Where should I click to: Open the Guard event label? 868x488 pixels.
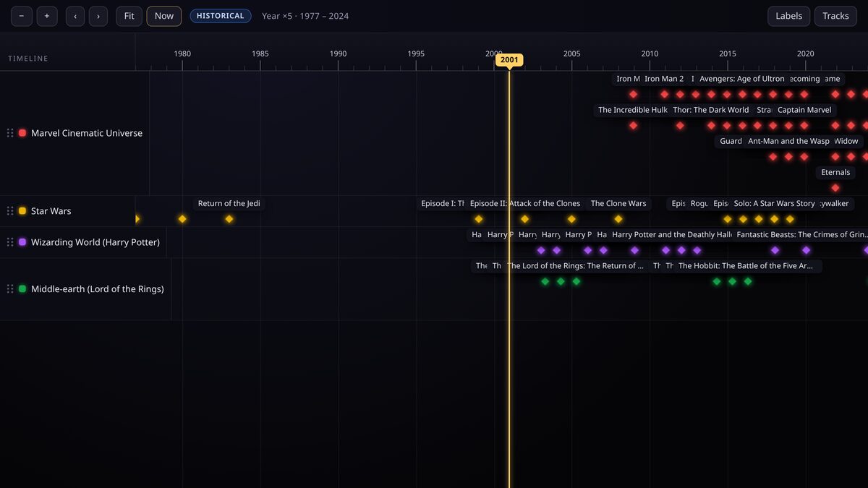point(731,141)
